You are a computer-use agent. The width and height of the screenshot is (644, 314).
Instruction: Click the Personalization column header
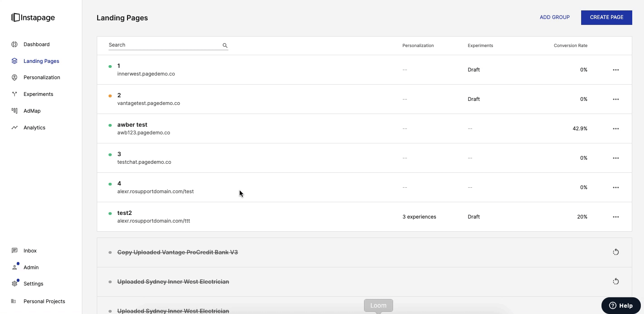418,46
